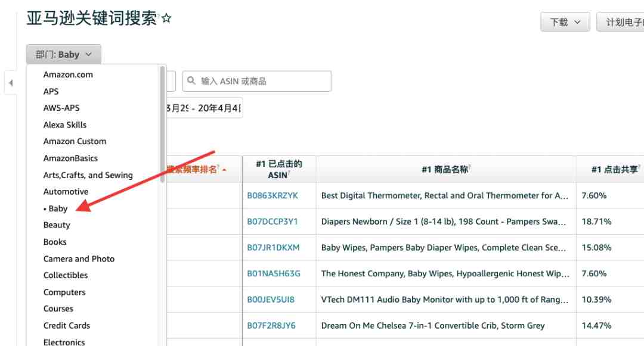Click the 亚马逊关键词搜索 page title
Screen dimensions: 644x346
pos(92,18)
